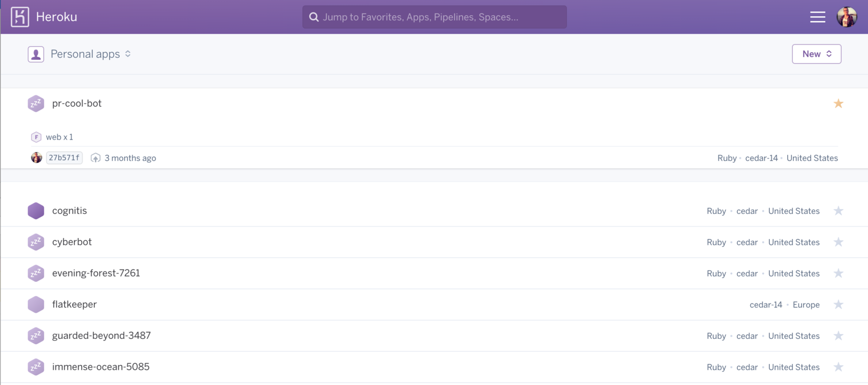
Task: Click the evening-forest-7261 sleeping icon
Action: pos(36,273)
